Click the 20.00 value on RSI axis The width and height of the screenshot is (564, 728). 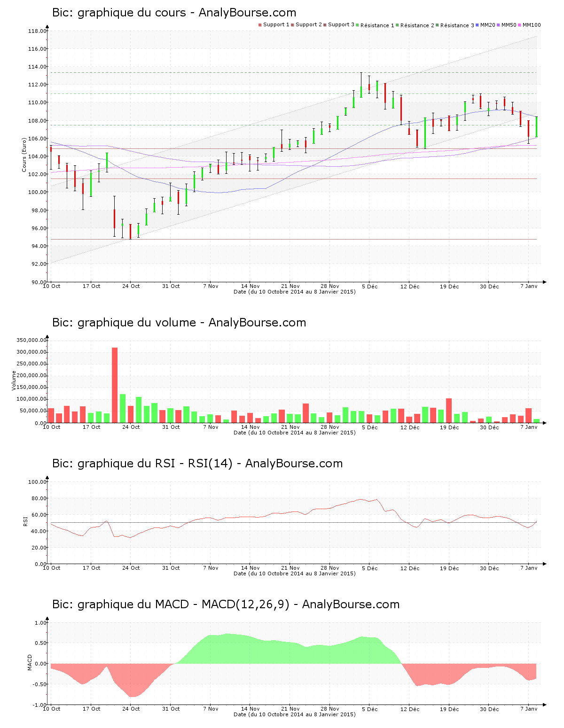pos(39,548)
